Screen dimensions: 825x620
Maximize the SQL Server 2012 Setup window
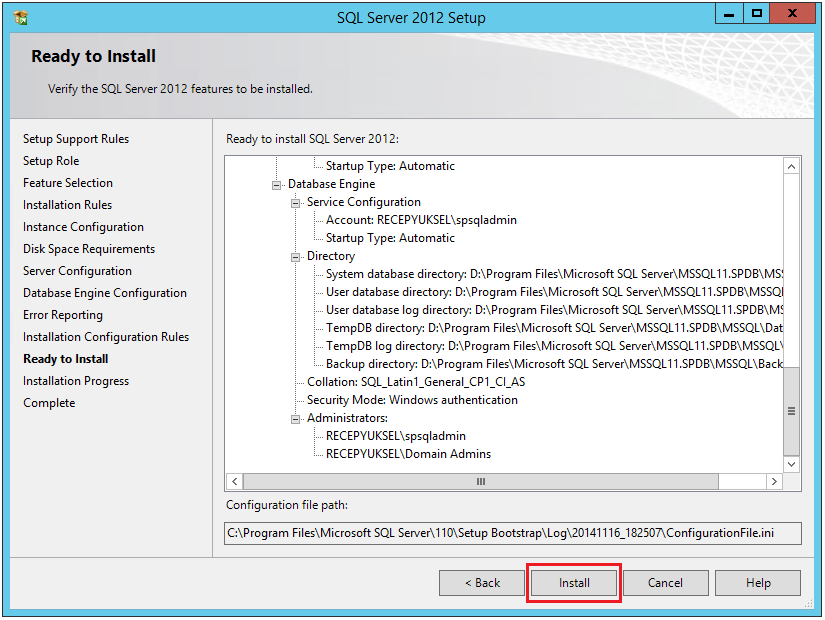point(757,14)
